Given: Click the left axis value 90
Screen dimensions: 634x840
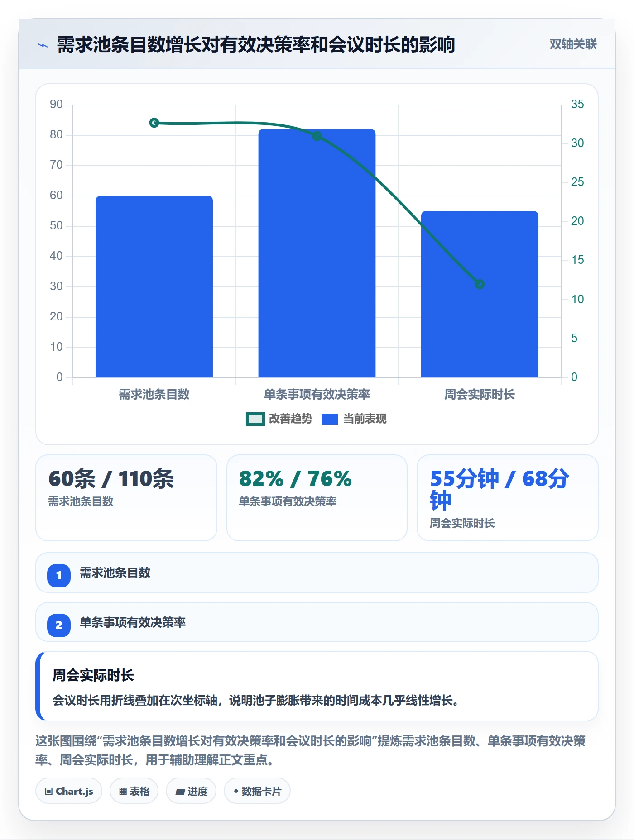Looking at the screenshot, I should 56,105.
